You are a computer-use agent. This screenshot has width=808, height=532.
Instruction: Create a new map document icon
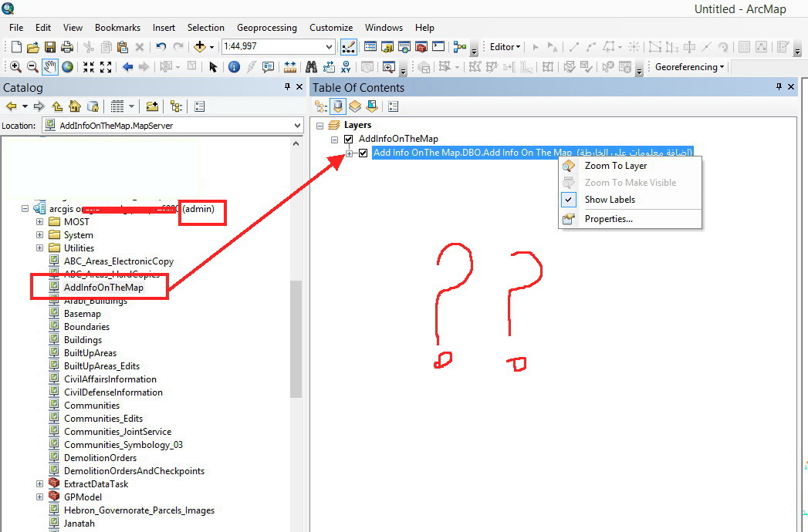click(16, 47)
